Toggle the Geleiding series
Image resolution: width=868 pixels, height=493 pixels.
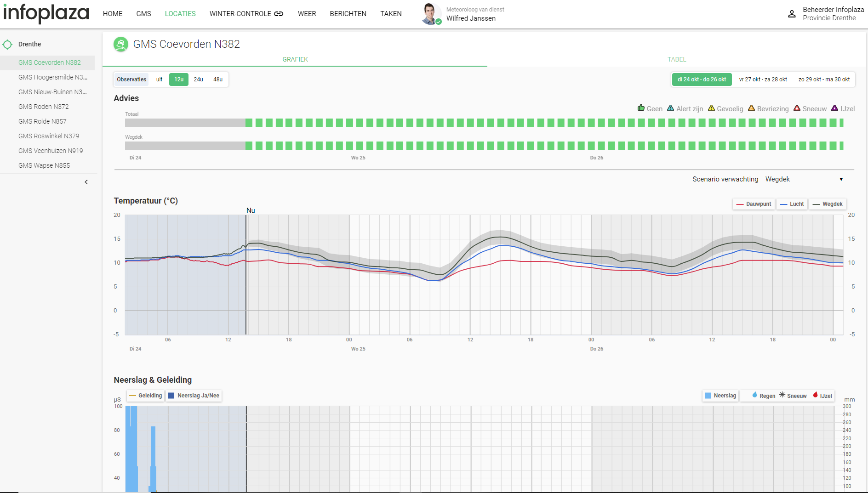[x=146, y=396]
